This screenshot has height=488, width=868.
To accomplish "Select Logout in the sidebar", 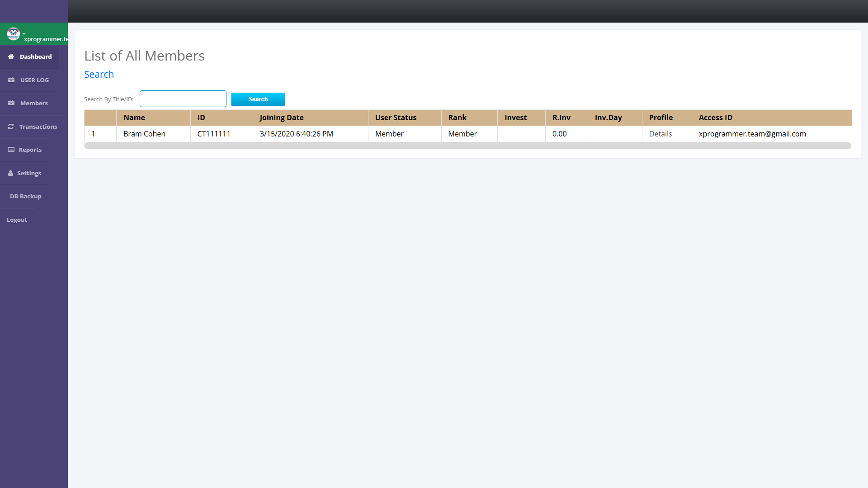I will coord(17,220).
